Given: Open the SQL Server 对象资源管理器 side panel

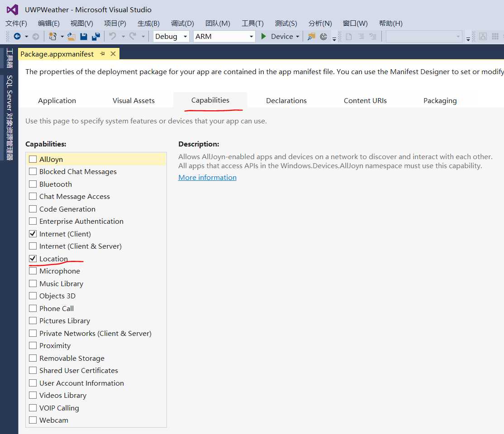Looking at the screenshot, I should 10,118.
